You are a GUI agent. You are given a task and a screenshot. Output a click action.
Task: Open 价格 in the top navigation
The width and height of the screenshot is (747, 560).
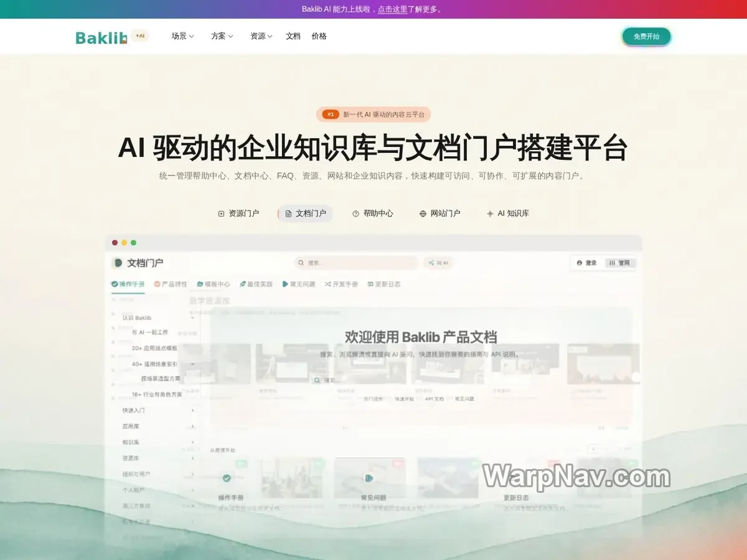319,36
